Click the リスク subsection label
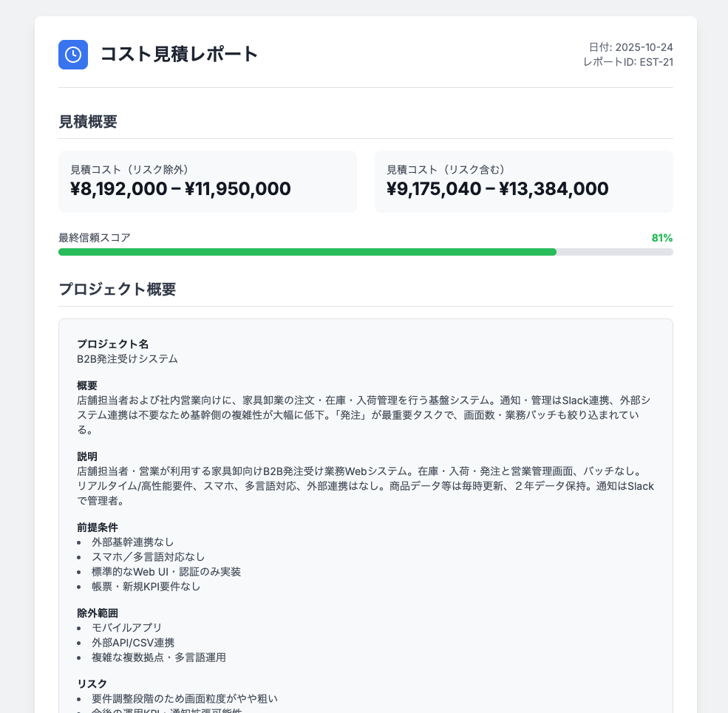728x713 pixels. click(92, 683)
